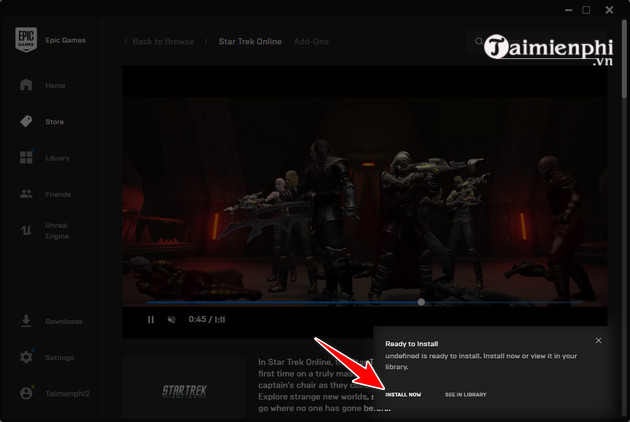Click See in Library button

point(465,395)
